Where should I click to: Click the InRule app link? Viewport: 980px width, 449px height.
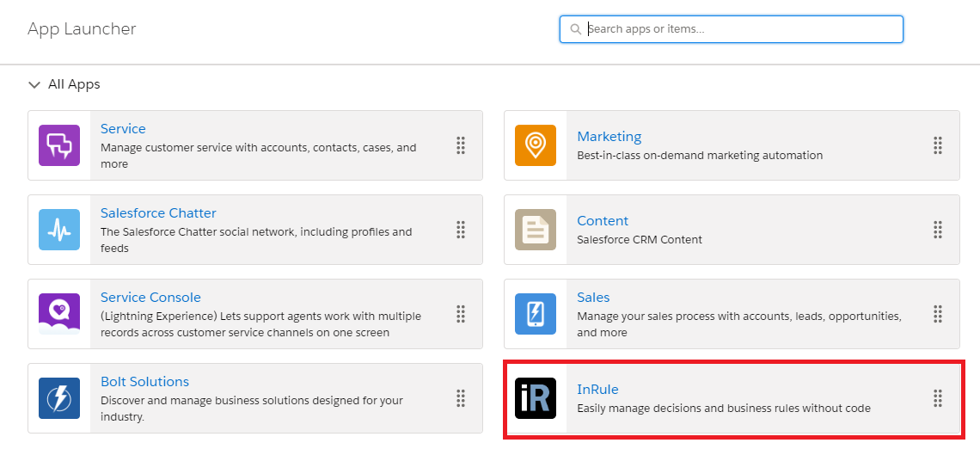coord(597,389)
